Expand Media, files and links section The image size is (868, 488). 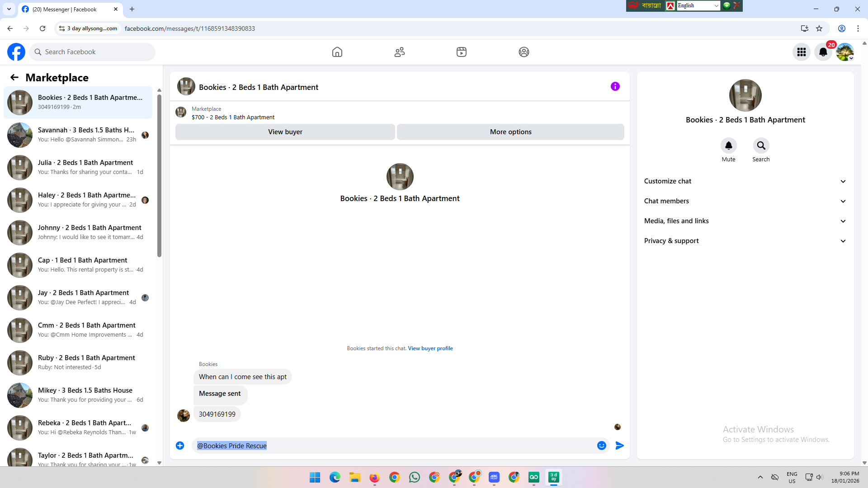coord(745,221)
